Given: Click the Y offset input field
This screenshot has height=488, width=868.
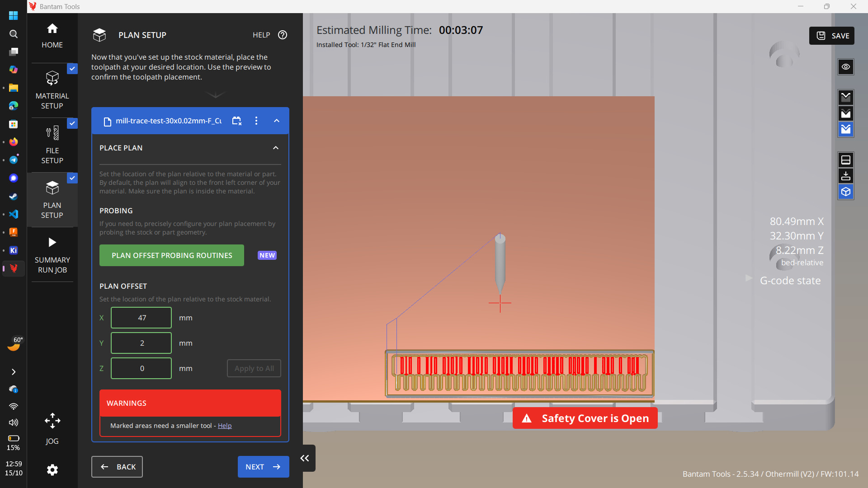Looking at the screenshot, I should point(142,343).
